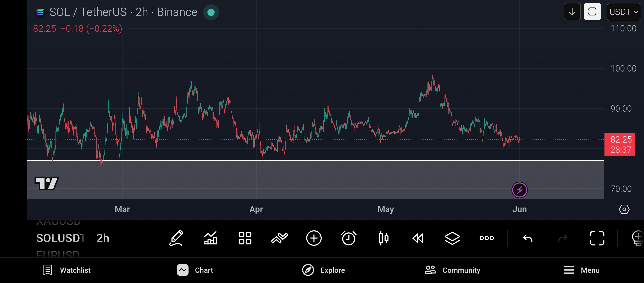The height and width of the screenshot is (283, 644).
Task: Open the Menu tab
Action: coord(581,270)
